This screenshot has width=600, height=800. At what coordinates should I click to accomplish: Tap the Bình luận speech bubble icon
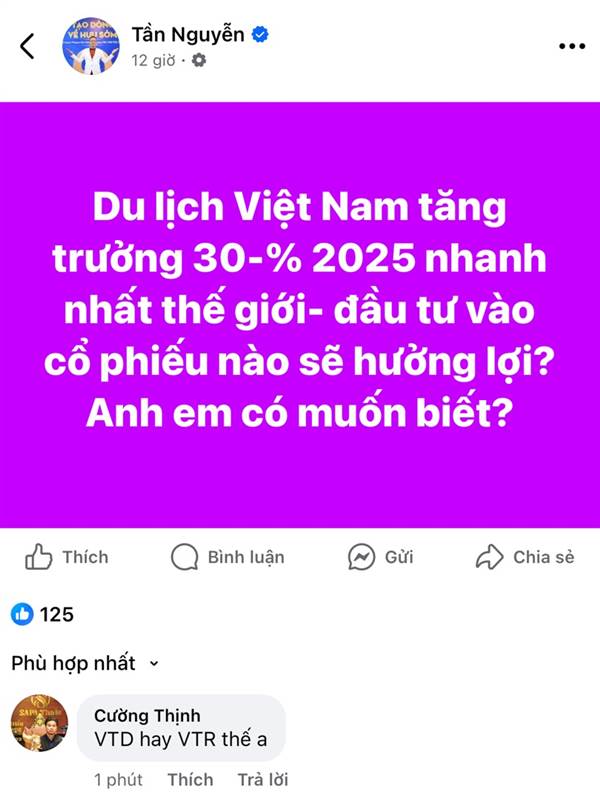[184, 557]
